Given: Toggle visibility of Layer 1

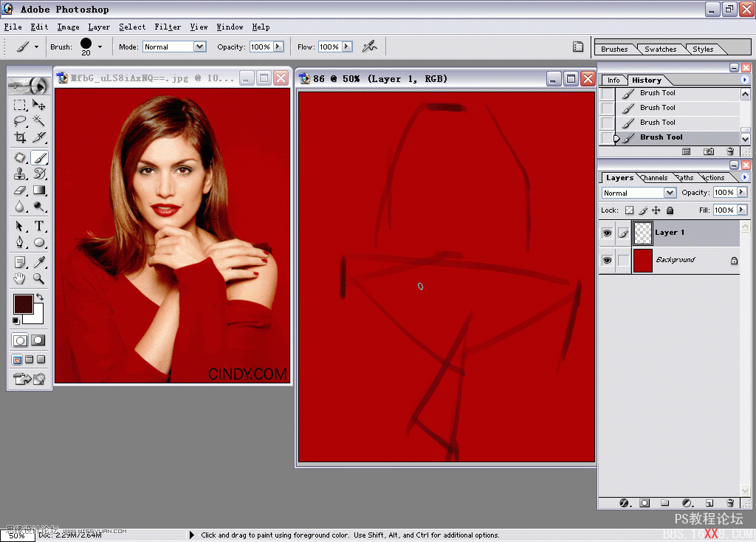Looking at the screenshot, I should click(607, 233).
